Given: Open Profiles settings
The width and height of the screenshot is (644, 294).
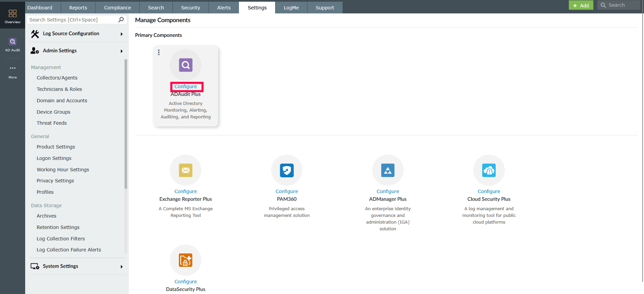Looking at the screenshot, I should [45, 192].
